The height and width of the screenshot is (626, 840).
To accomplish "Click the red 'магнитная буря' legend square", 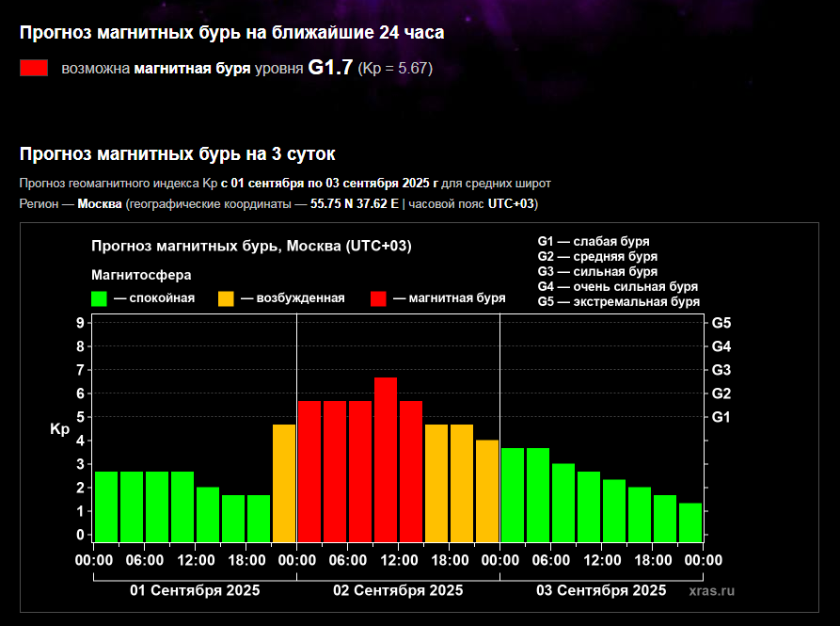I will coord(378,298).
